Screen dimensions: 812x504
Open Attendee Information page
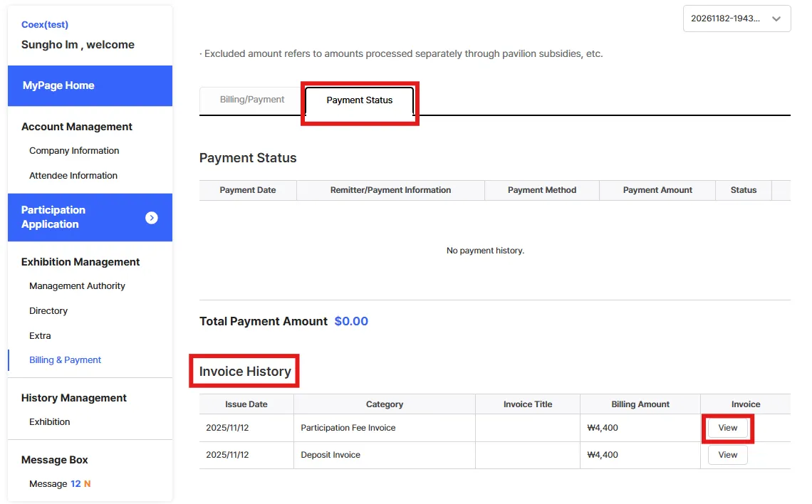73,176
